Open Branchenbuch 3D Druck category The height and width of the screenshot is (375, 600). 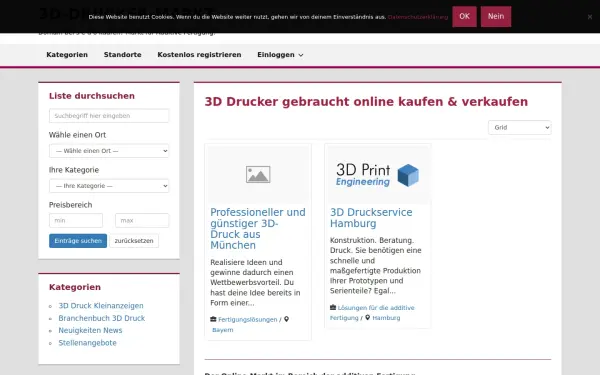point(102,318)
